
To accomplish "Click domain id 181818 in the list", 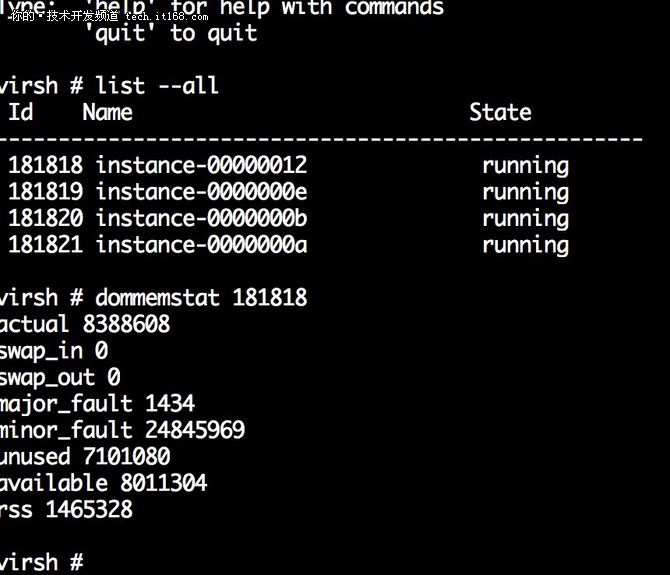I will 45,165.
